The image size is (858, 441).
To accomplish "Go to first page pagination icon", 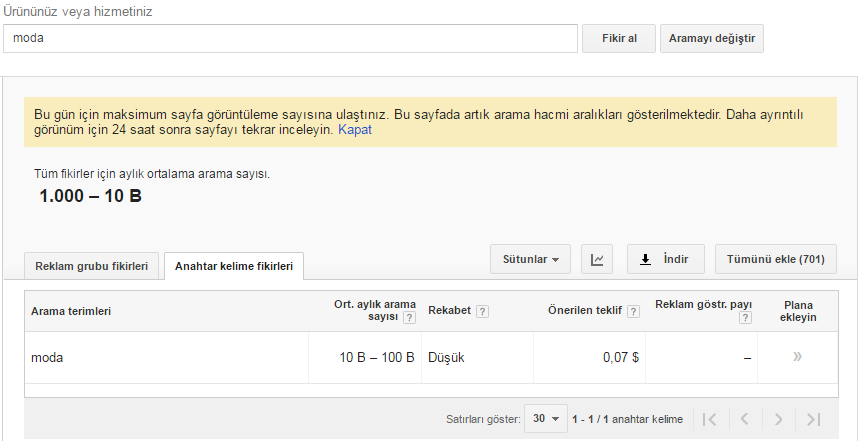I will pos(709,419).
